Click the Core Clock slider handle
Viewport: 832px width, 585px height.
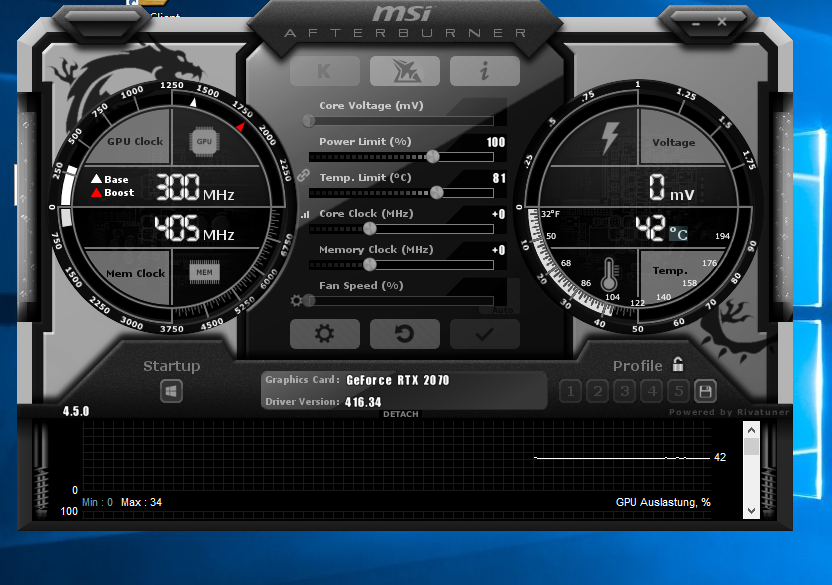[370, 229]
